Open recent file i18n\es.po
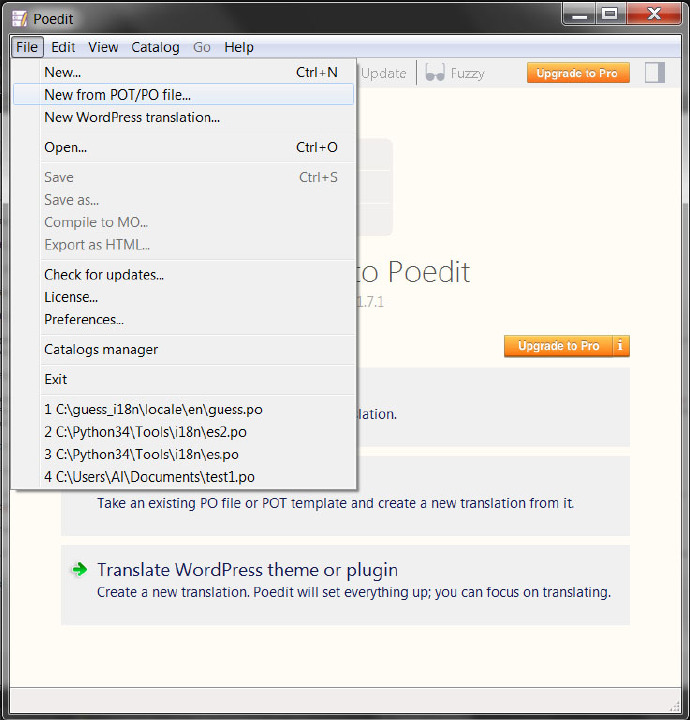The height and width of the screenshot is (720, 690). coord(184,454)
